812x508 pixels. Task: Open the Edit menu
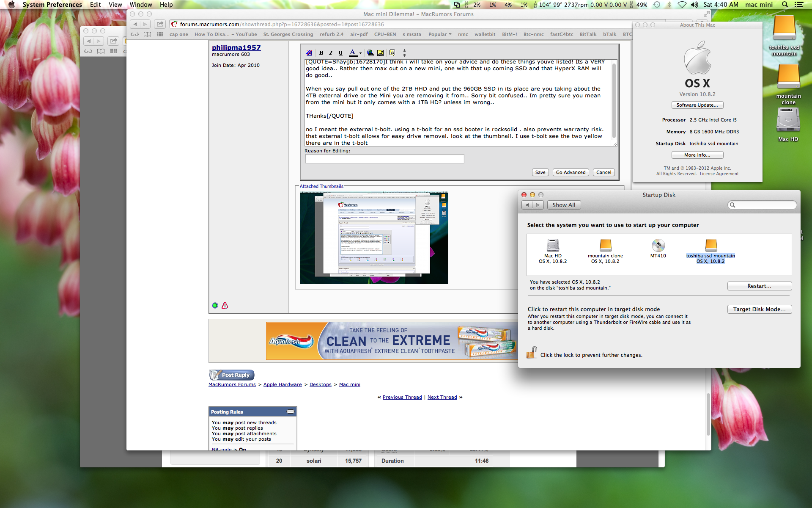95,5
